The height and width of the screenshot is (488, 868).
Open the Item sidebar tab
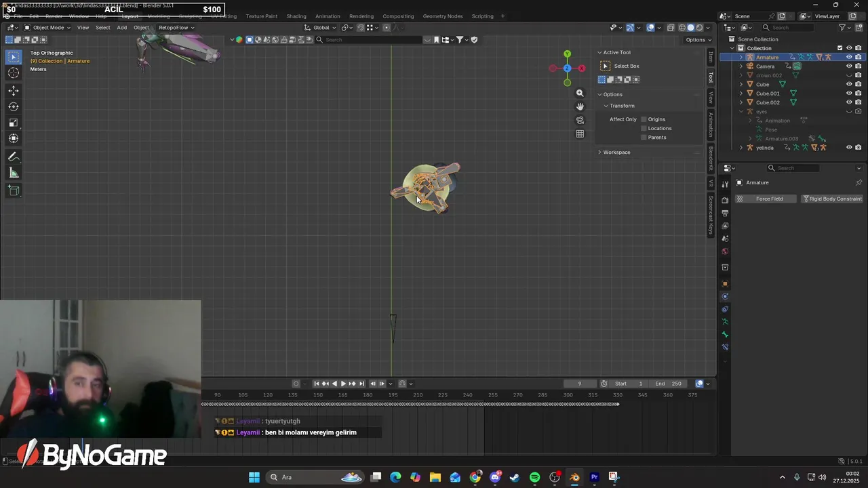click(711, 57)
